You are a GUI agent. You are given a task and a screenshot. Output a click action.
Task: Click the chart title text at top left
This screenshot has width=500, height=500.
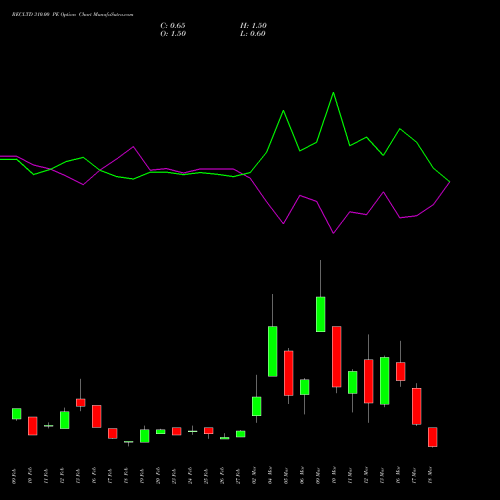click(x=72, y=15)
